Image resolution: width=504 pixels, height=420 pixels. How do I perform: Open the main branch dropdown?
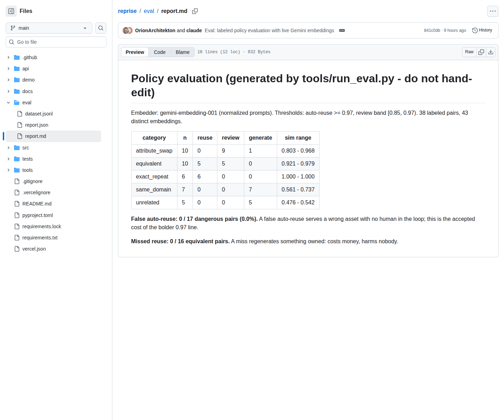[x=49, y=28]
